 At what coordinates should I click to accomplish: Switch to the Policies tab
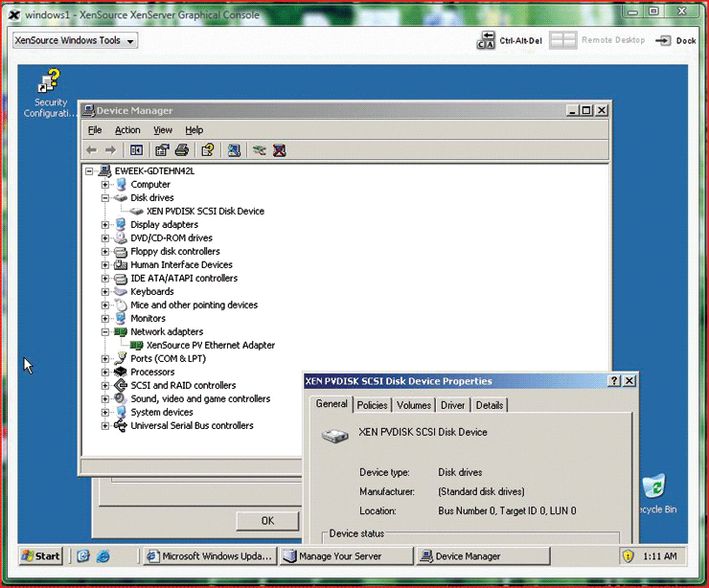tap(372, 405)
